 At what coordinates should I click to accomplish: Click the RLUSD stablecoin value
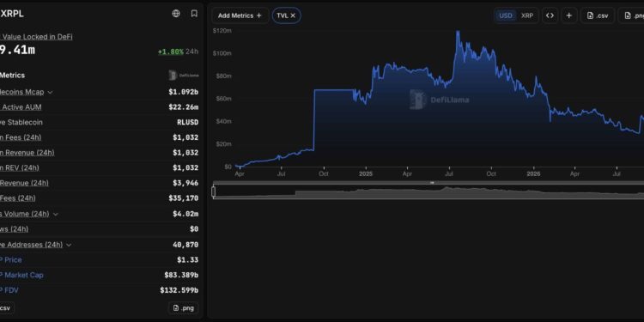(x=187, y=123)
